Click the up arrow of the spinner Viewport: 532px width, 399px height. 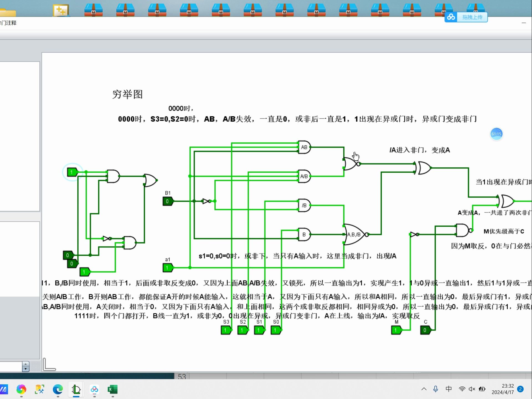pos(25,364)
